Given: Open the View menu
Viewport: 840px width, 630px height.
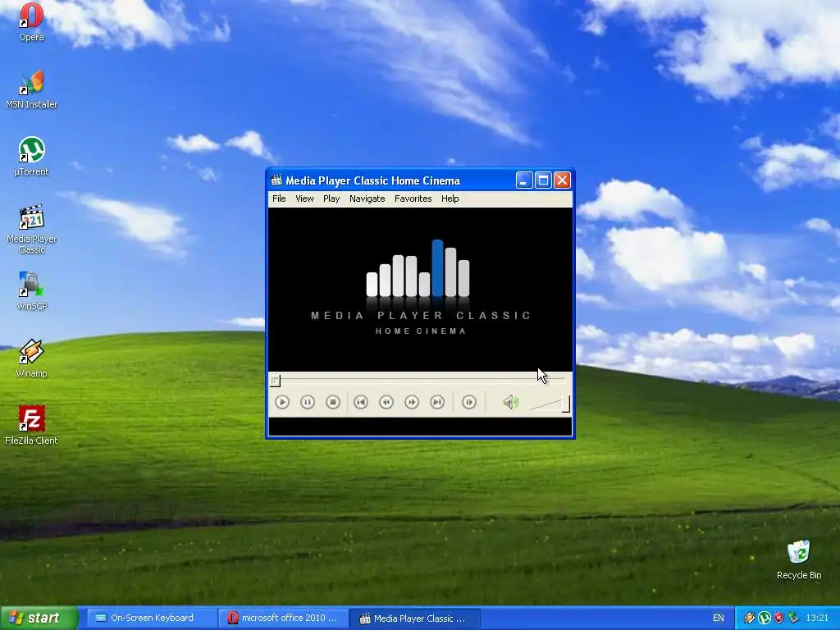Looking at the screenshot, I should [304, 199].
